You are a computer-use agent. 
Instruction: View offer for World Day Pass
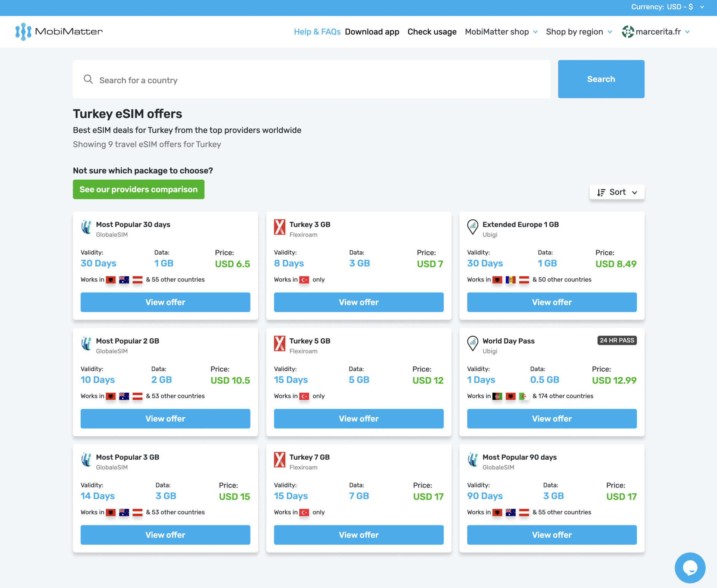(x=552, y=419)
